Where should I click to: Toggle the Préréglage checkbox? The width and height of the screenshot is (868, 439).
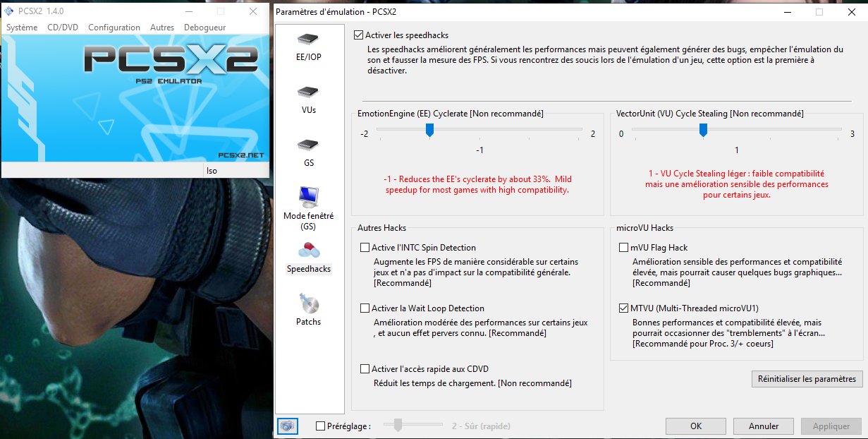(x=321, y=426)
